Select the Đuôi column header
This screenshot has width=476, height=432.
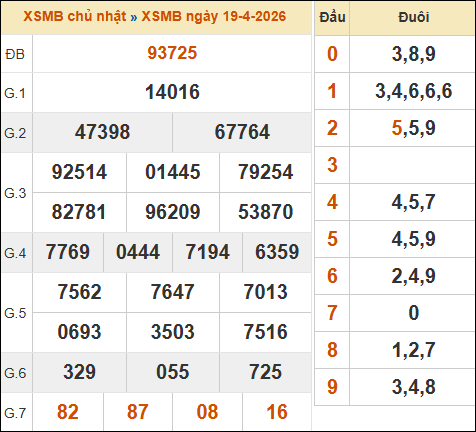point(413,17)
